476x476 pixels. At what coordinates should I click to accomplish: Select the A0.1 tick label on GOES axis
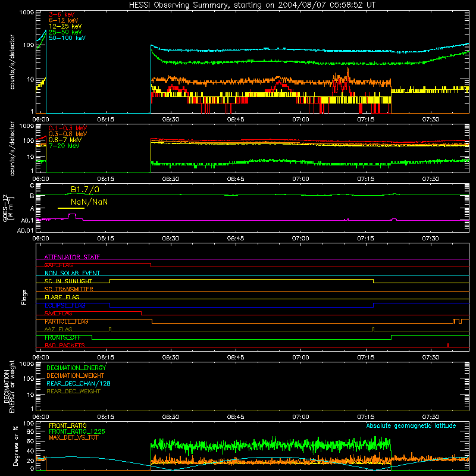[x=27, y=220]
